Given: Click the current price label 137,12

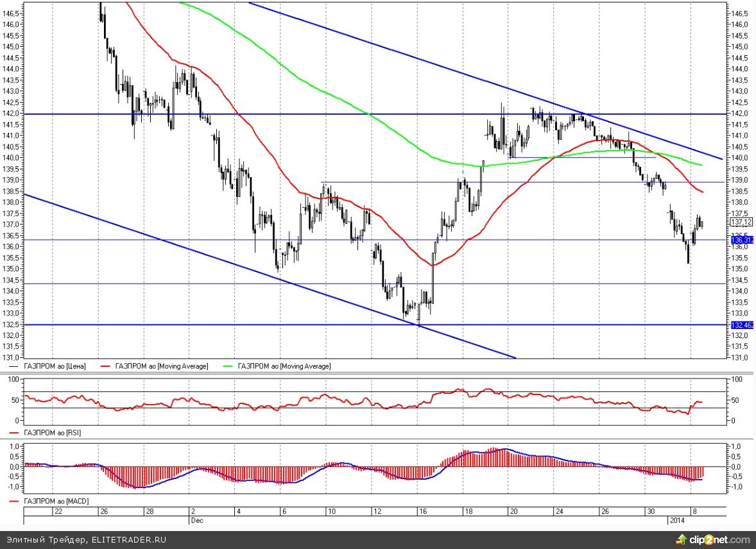Looking at the screenshot, I should tap(741, 222).
